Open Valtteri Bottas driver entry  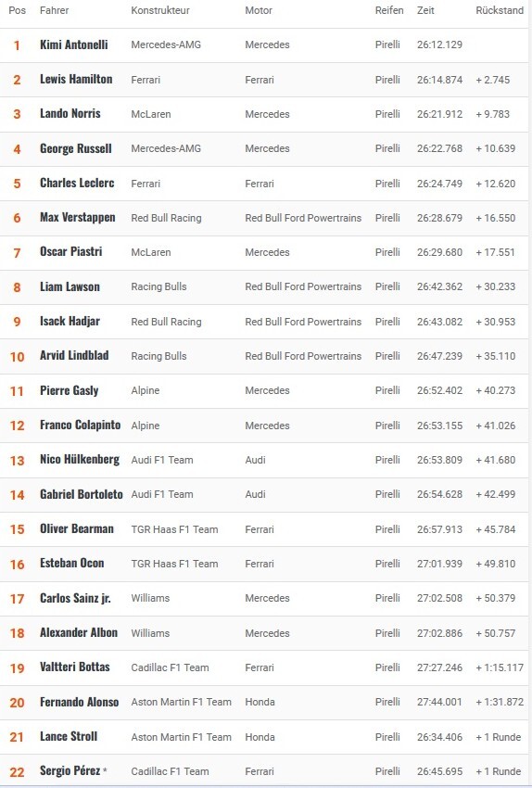(75, 667)
